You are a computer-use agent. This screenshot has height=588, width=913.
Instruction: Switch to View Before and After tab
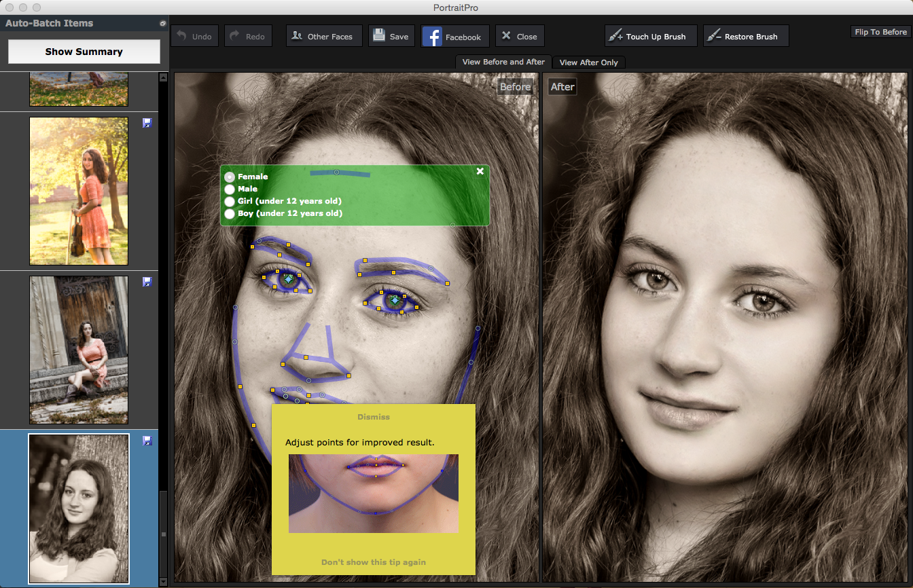(x=503, y=62)
